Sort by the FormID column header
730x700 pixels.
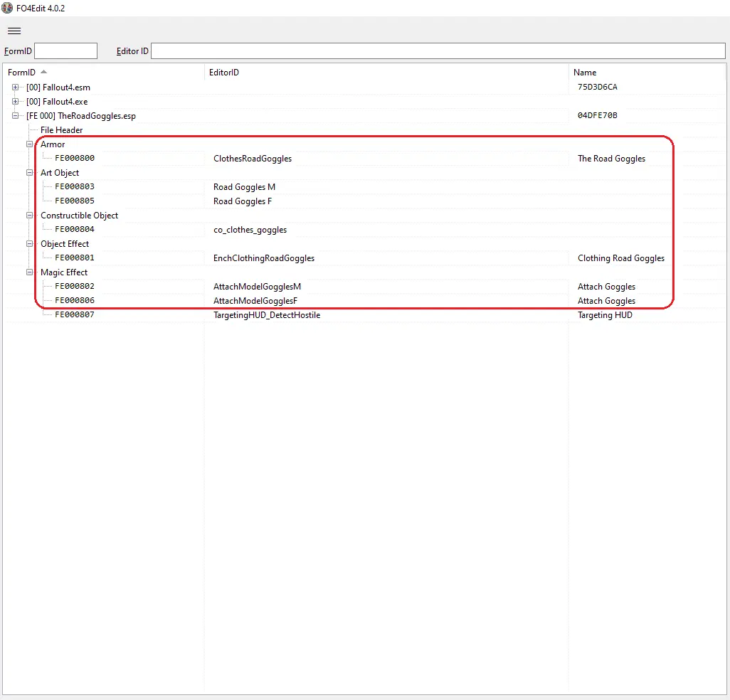tap(103, 72)
